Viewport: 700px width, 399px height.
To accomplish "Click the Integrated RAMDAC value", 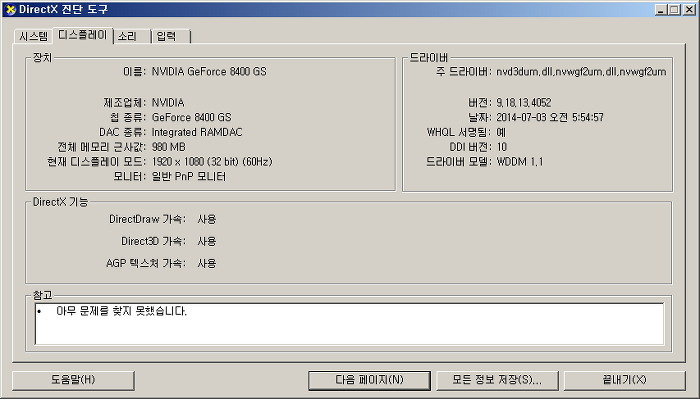I will tap(197, 132).
